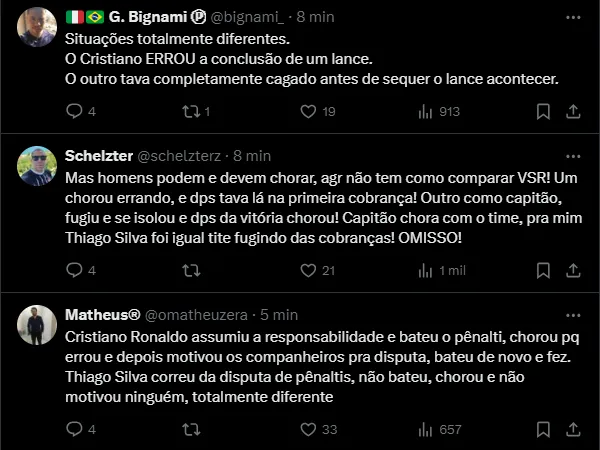Open more options on G. Bignami's tweet
Viewport: 600px width, 450px height.
coord(573,17)
